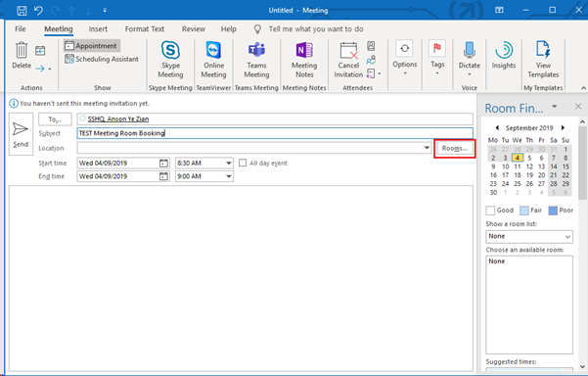This screenshot has height=376, width=588.
Task: Click the To... button
Action: pos(55,119)
